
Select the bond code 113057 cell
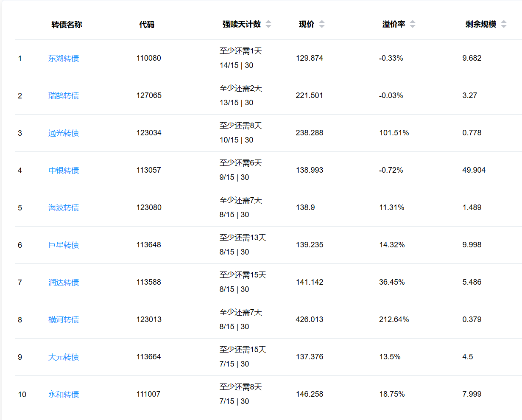(x=148, y=170)
